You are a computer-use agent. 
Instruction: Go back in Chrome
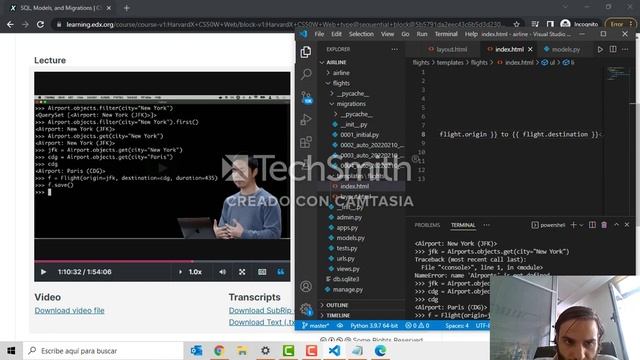[10, 24]
